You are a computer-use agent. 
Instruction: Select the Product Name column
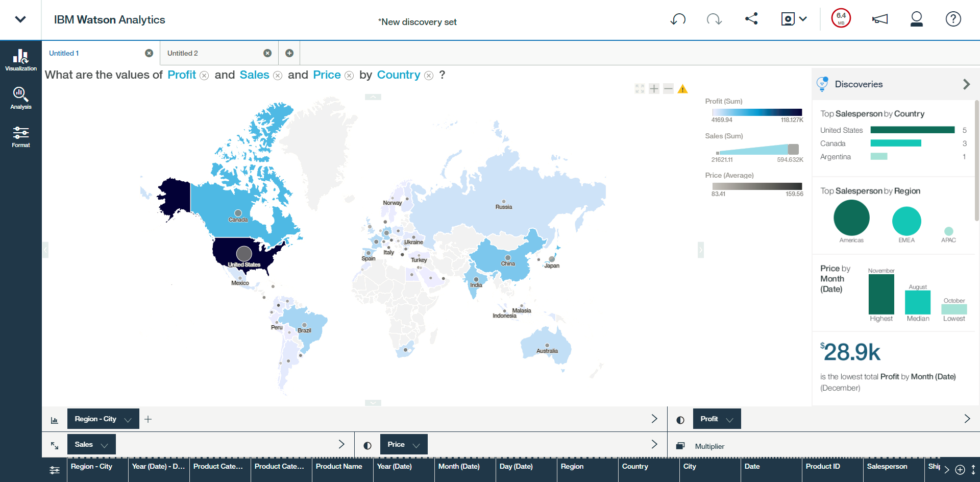(x=342, y=469)
